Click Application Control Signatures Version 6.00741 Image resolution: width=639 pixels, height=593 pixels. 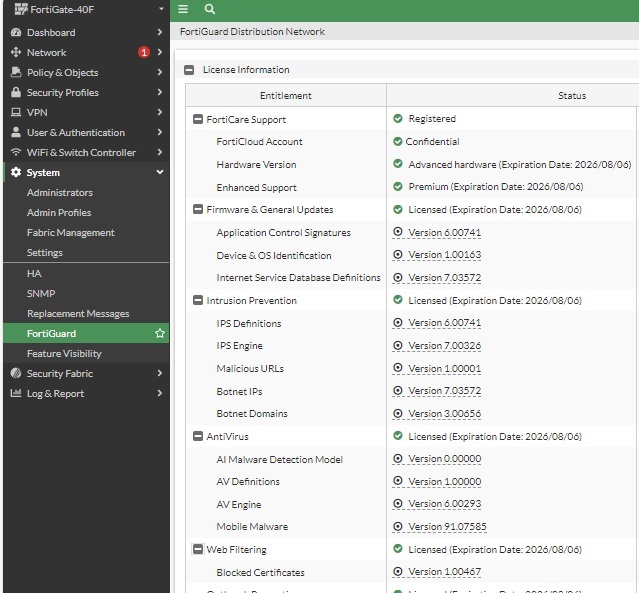click(x=445, y=232)
